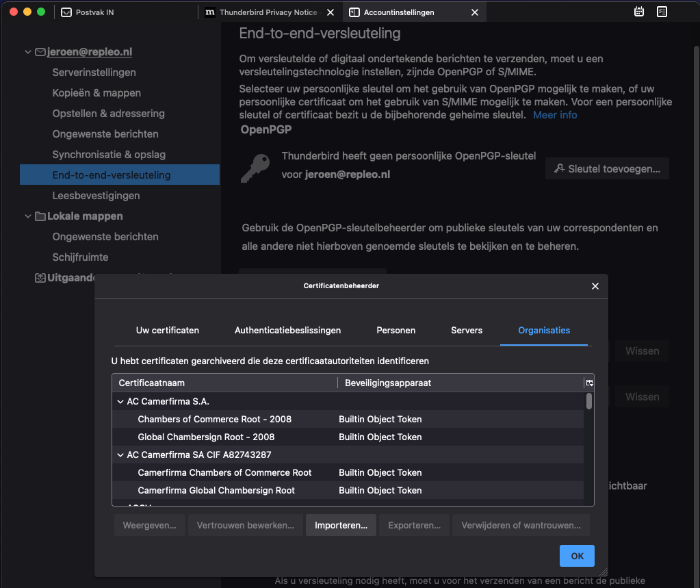Click the jeroen@repleo.nl account name
Viewport: 700px width, 588px height.
point(90,52)
